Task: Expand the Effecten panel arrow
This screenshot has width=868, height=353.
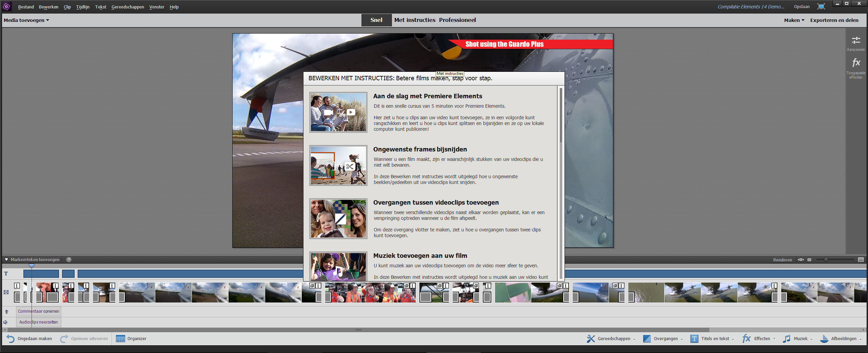Action: pos(774,338)
